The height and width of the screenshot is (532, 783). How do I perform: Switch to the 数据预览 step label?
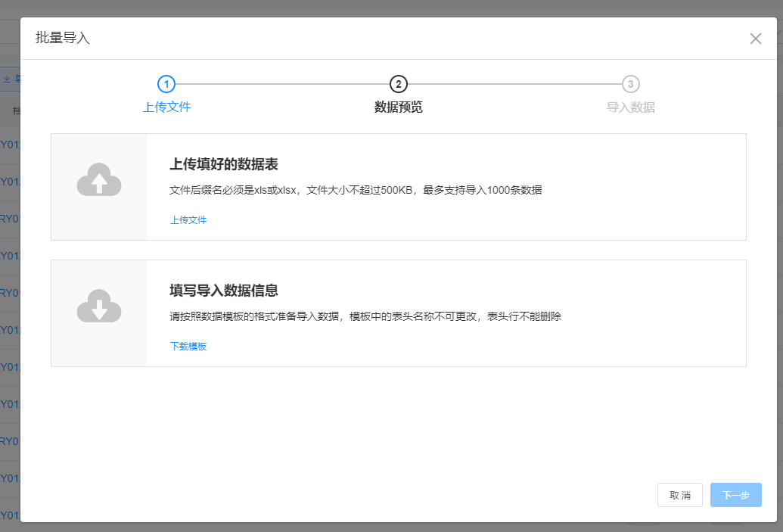point(399,107)
